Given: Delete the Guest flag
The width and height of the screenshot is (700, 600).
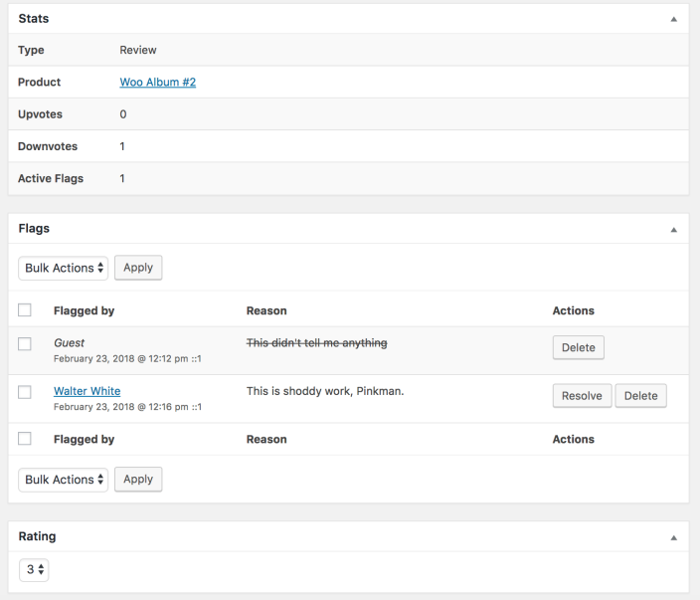Looking at the screenshot, I should tap(578, 347).
